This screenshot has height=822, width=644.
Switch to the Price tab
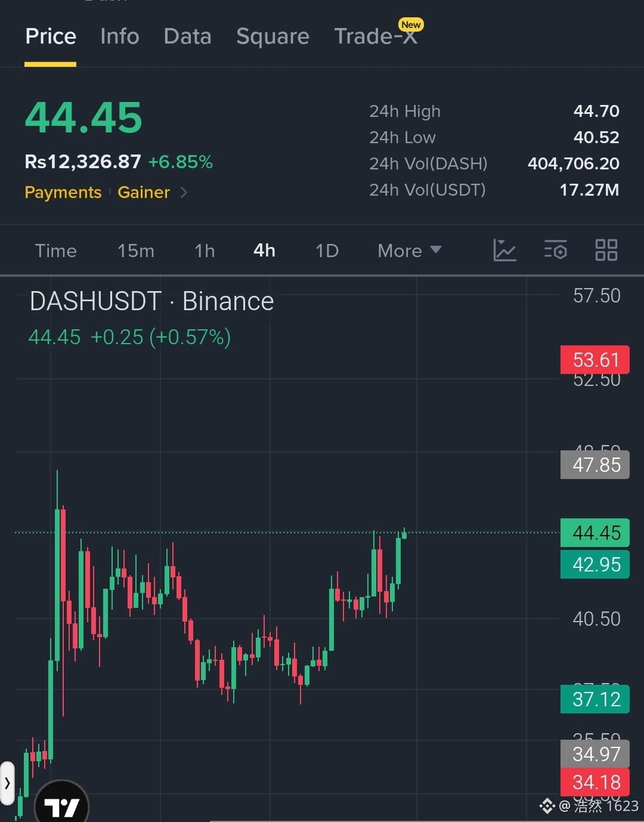[x=51, y=36]
